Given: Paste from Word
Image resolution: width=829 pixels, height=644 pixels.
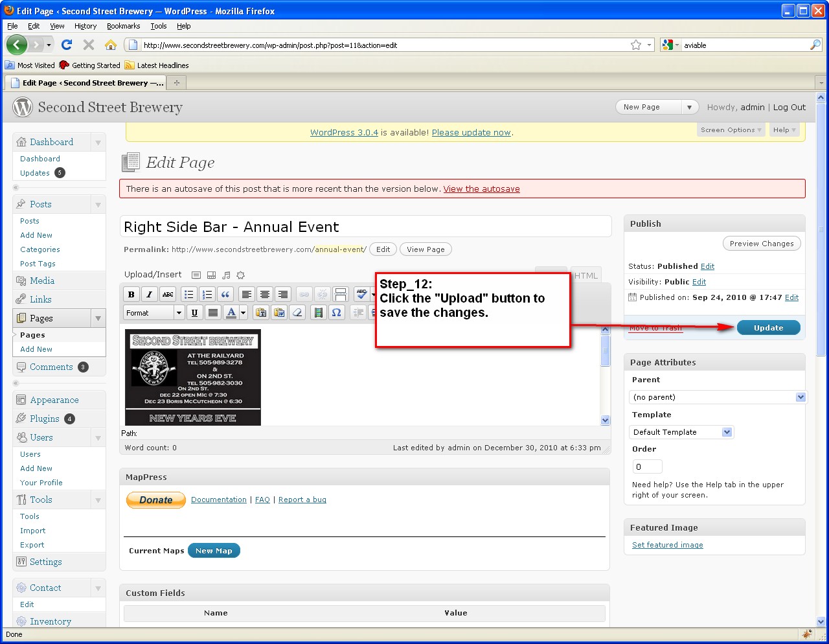Looking at the screenshot, I should coord(279,312).
